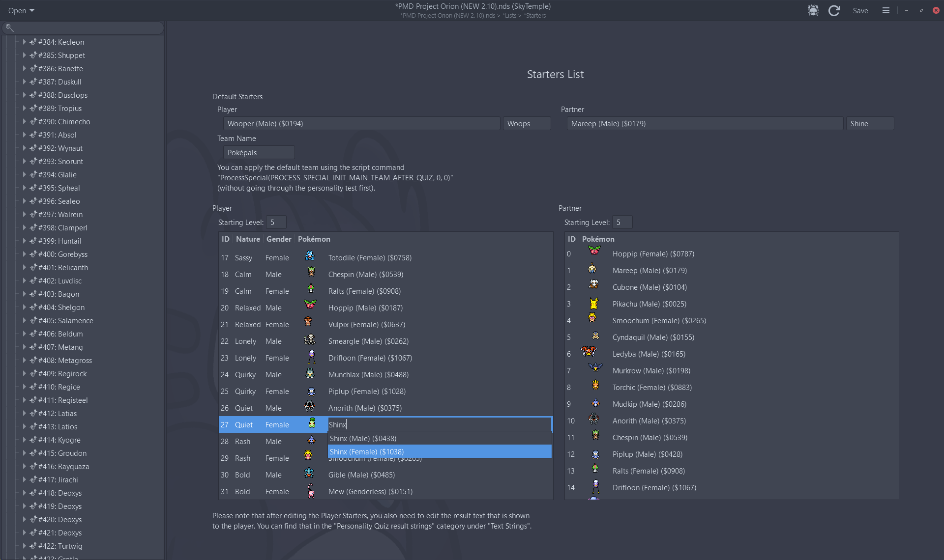Click the debugger bug icon in header

[813, 10]
